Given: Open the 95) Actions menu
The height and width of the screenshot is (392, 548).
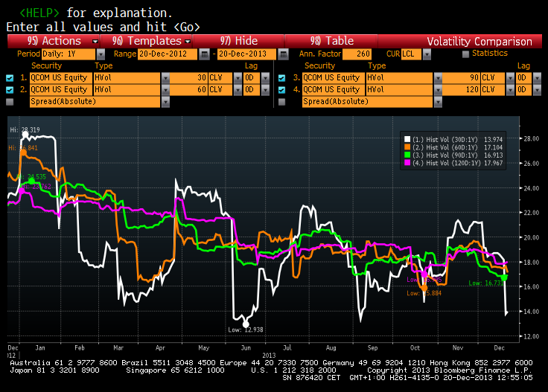Looking at the screenshot, I should [54, 41].
